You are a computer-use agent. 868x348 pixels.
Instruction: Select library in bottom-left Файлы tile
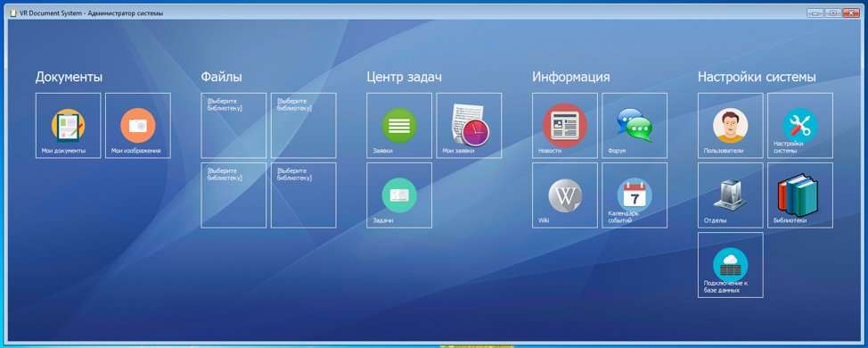point(233,195)
